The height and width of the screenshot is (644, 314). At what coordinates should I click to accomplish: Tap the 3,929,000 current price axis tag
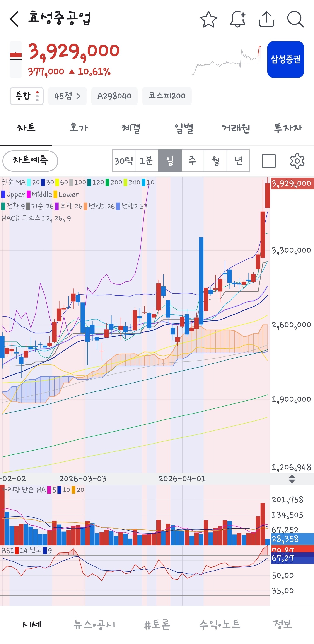pos(292,183)
